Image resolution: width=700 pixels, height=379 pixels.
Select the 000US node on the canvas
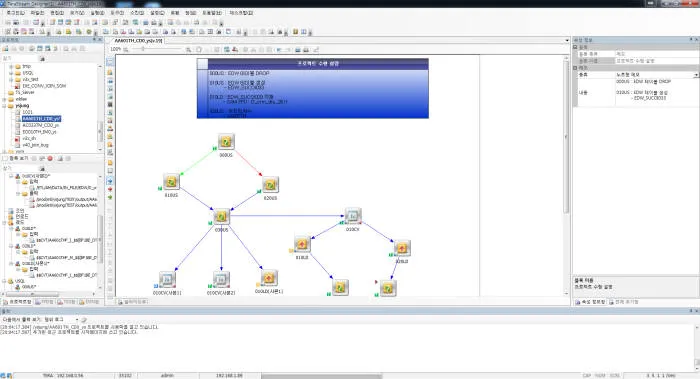point(226,142)
